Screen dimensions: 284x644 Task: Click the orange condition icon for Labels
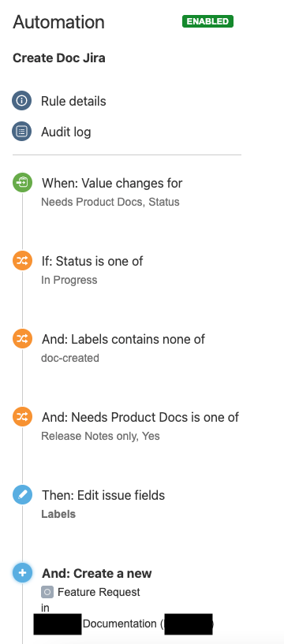click(x=22, y=339)
